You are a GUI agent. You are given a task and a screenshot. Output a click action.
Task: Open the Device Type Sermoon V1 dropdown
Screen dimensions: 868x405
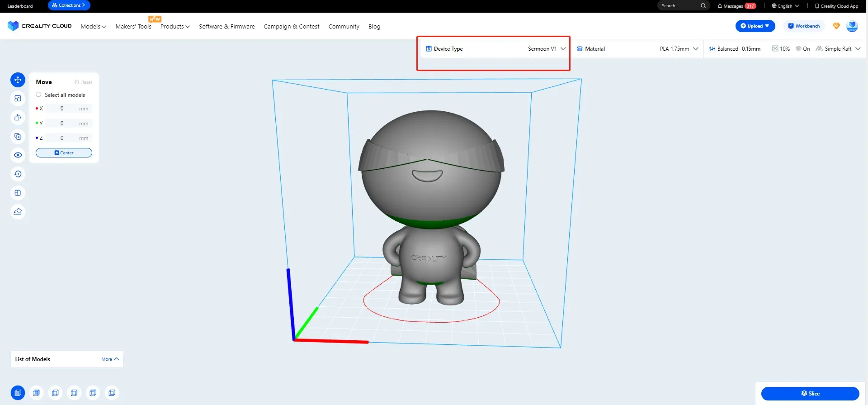click(546, 49)
